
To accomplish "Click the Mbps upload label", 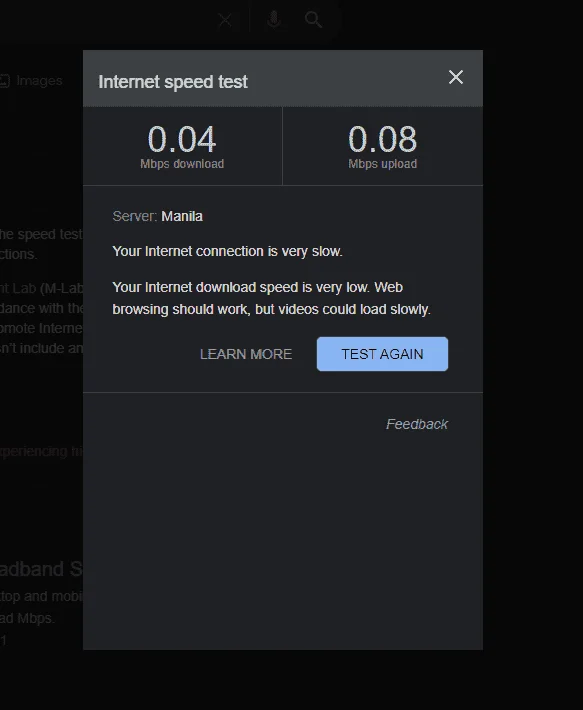I will coord(382,164).
